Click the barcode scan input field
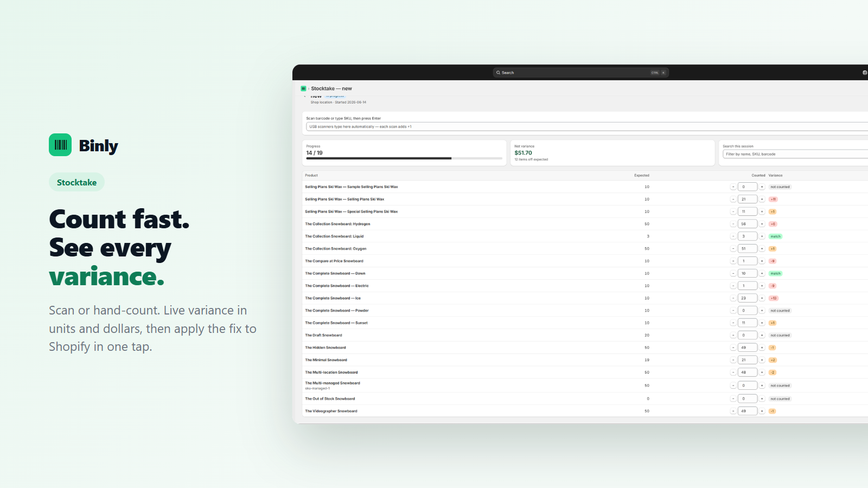The image size is (868, 488). [587, 126]
